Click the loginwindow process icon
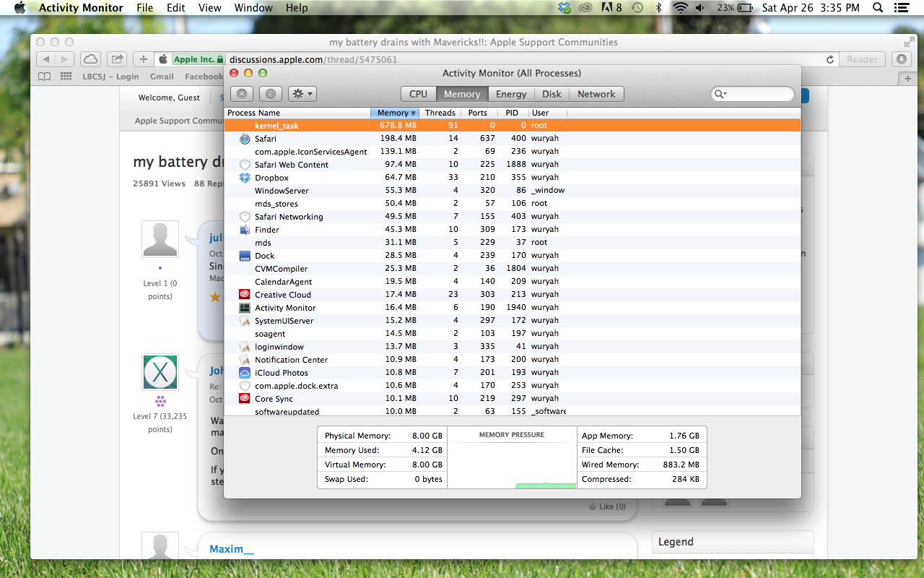This screenshot has height=578, width=924. 245,347
